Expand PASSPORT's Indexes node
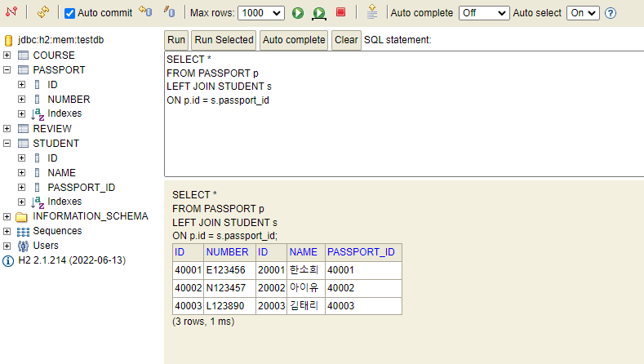This screenshot has height=364, width=644. [x=22, y=113]
